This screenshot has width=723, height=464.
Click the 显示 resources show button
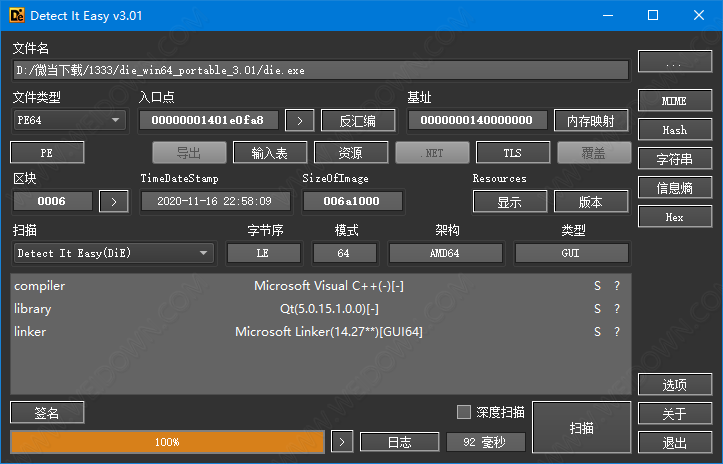[510, 202]
